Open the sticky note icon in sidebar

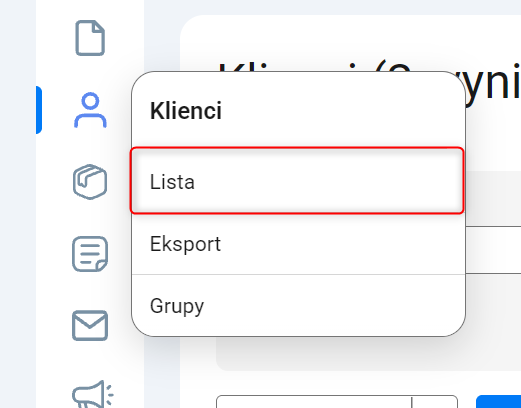pyautogui.click(x=90, y=254)
